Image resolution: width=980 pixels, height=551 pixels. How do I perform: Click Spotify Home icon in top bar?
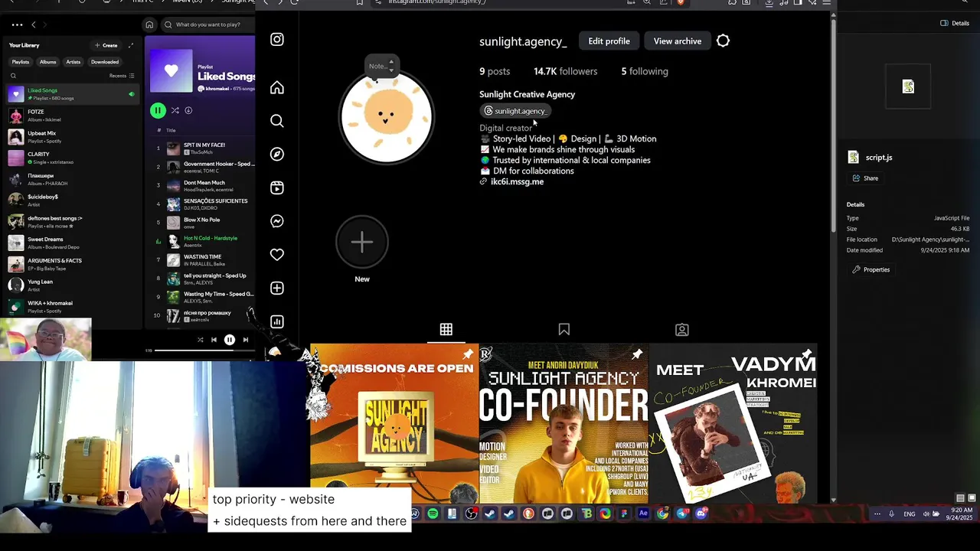149,24
